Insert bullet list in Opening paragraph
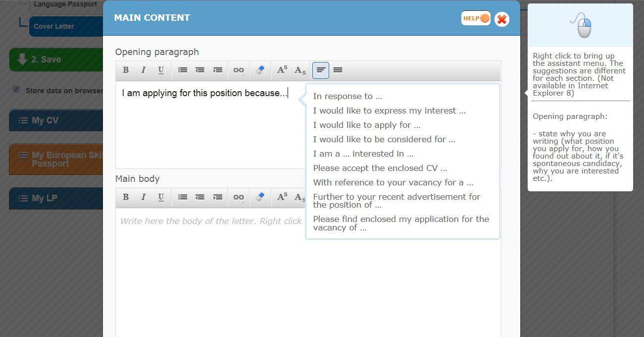The height and width of the screenshot is (337, 644). click(183, 70)
